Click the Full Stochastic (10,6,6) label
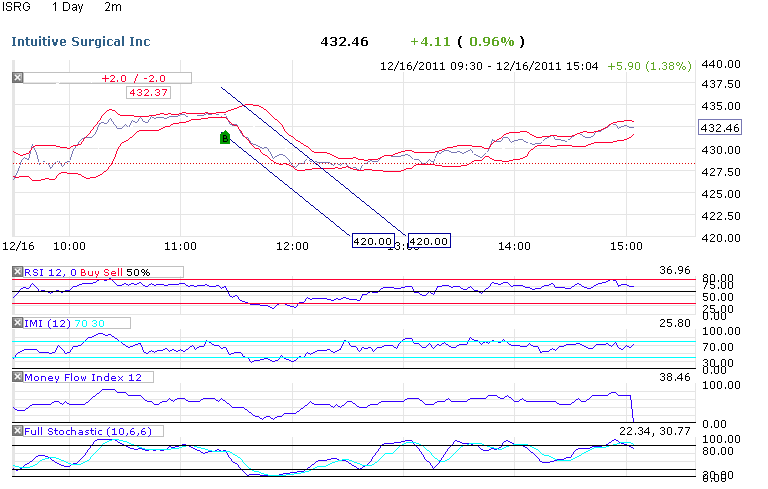The image size is (768, 489). click(88, 431)
